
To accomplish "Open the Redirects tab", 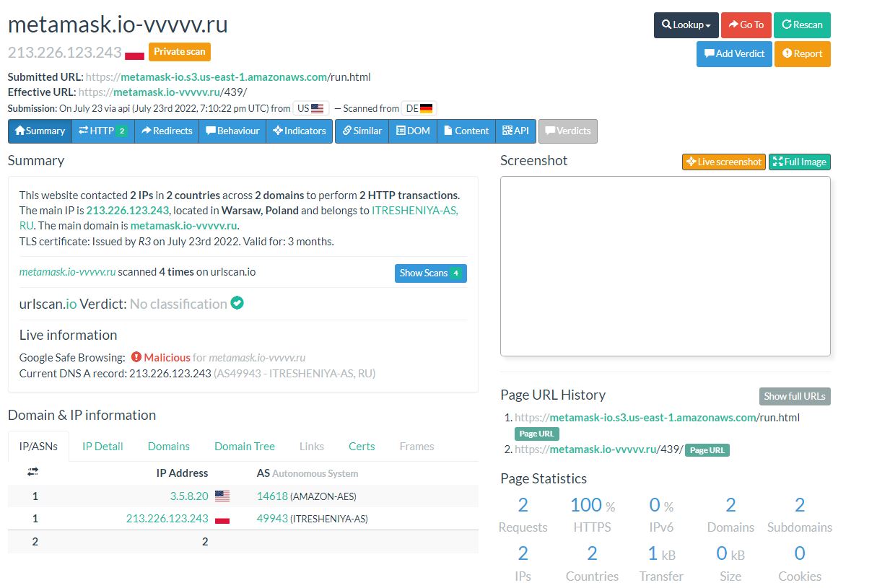I will 167,131.
